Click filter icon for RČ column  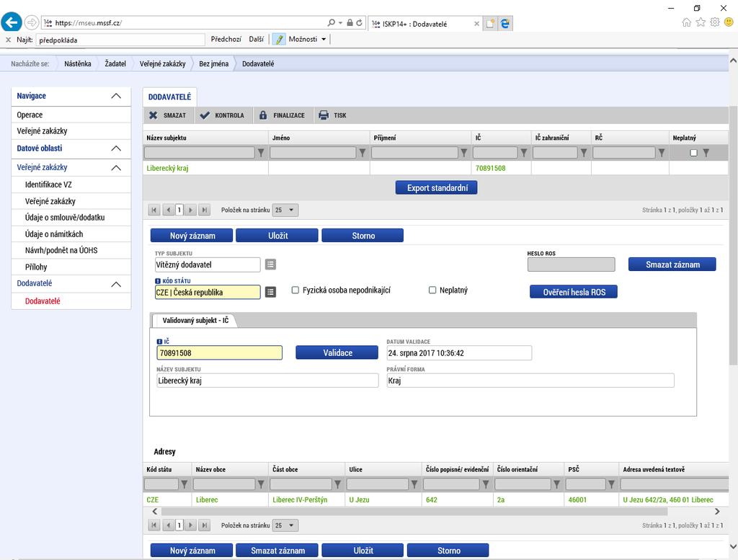tap(662, 153)
